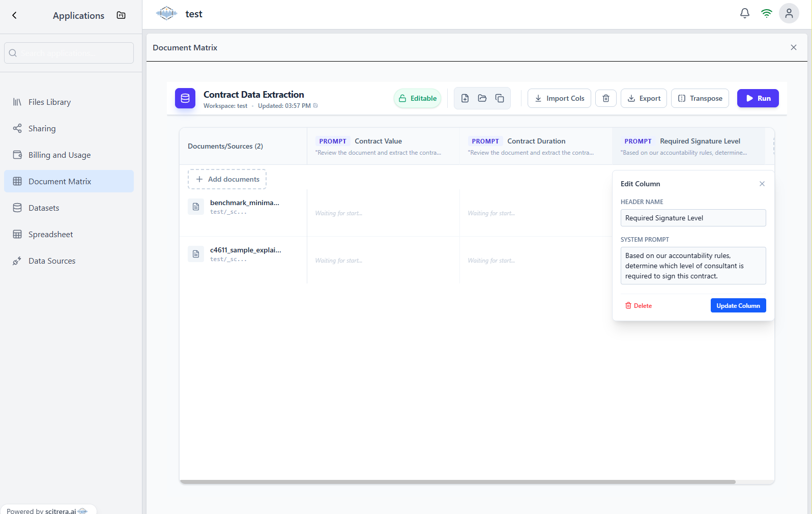This screenshot has height=514, width=812.
Task: Delete the column in Edit Column popup
Action: [x=639, y=306]
